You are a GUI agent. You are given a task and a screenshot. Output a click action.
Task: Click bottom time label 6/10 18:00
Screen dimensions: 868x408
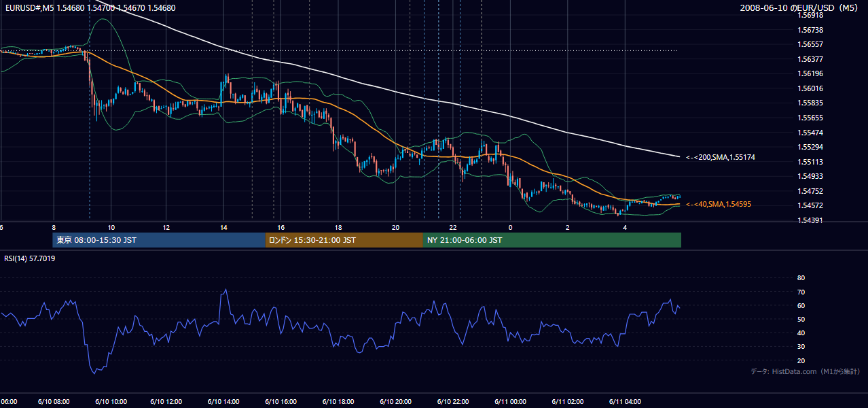click(x=338, y=401)
